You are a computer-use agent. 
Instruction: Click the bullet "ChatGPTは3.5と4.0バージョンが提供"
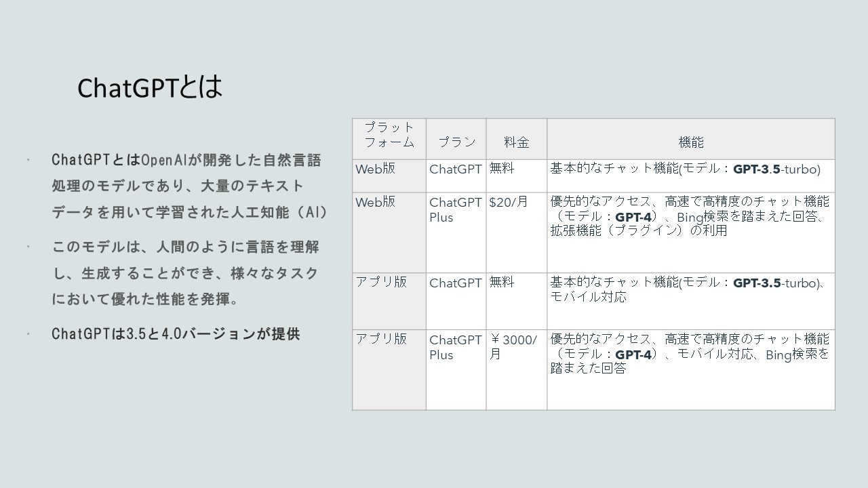[x=176, y=333]
